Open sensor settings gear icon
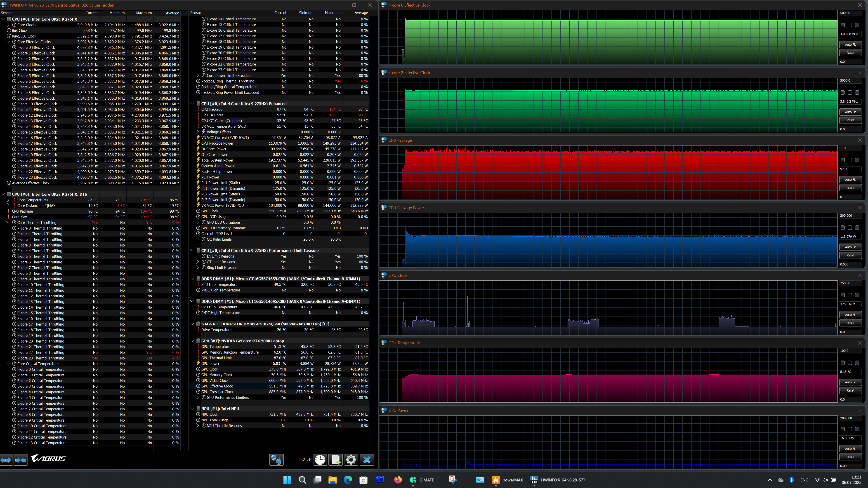 pos(351,460)
